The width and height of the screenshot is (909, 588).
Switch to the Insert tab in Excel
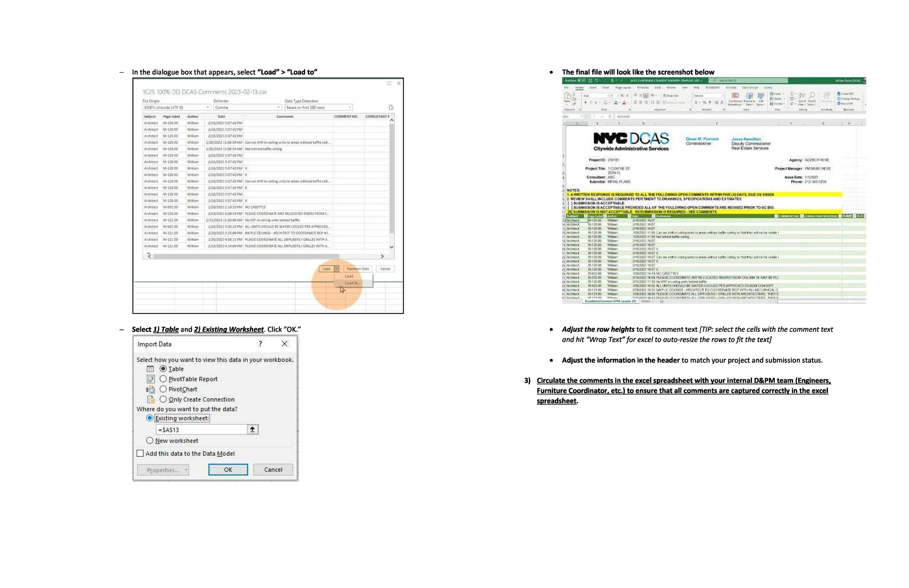593,88
